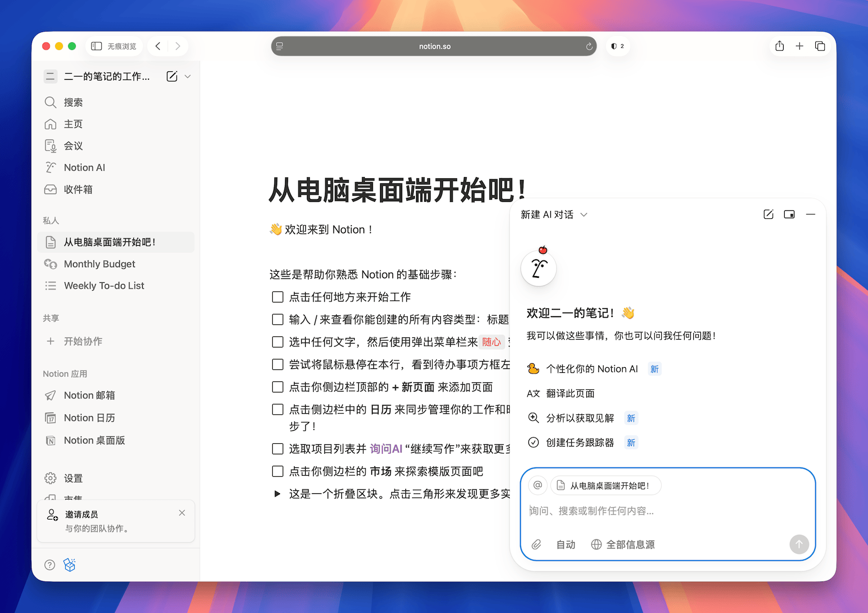Open Notion 日历 from the sidebar
This screenshot has height=613, width=868.
88,418
